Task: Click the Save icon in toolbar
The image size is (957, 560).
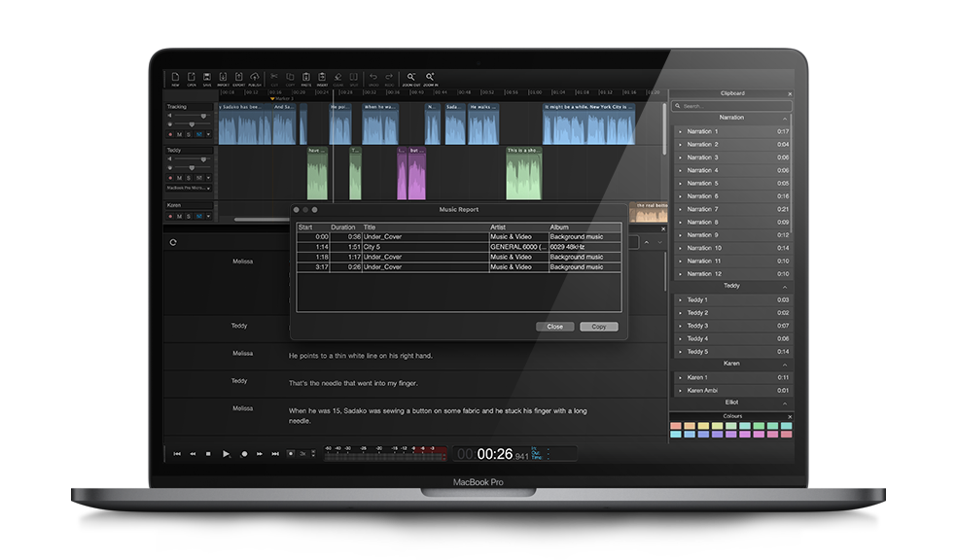Action: (207, 78)
